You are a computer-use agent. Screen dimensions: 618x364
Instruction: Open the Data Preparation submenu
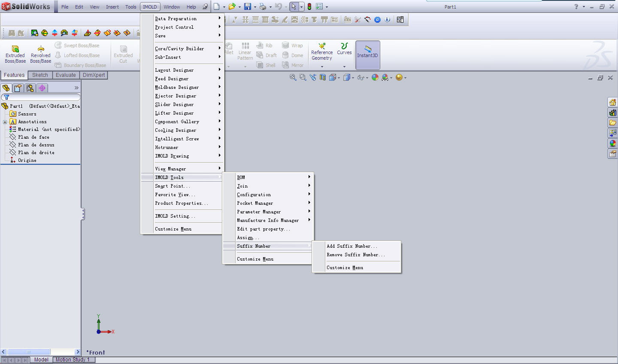pos(182,18)
